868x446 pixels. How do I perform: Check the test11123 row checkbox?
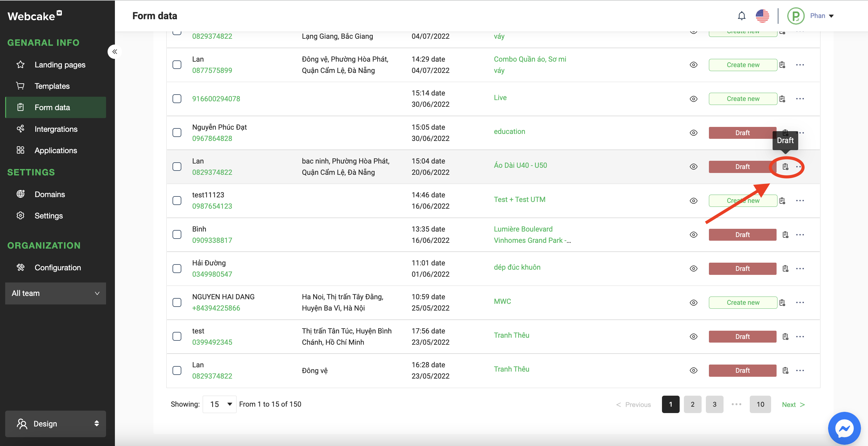pyautogui.click(x=177, y=201)
